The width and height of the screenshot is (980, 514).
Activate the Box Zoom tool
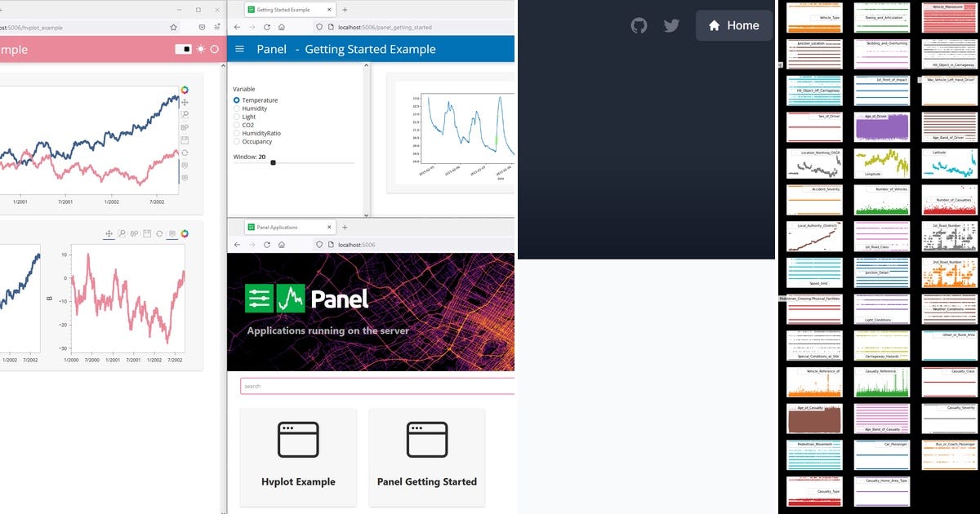(185, 115)
